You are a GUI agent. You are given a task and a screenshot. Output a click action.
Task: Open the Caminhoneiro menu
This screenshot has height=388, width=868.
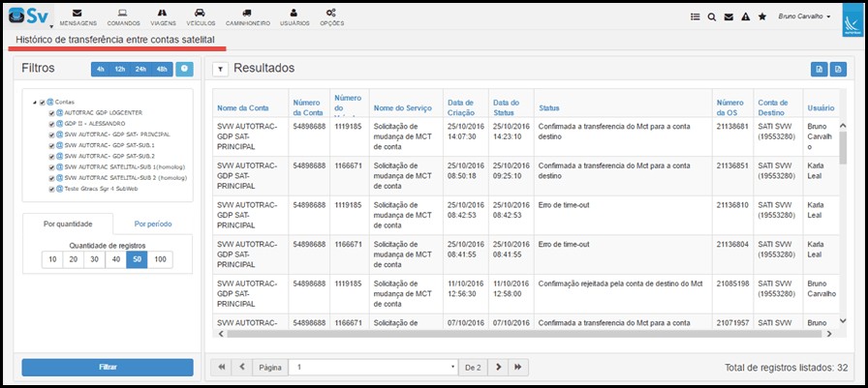(247, 17)
